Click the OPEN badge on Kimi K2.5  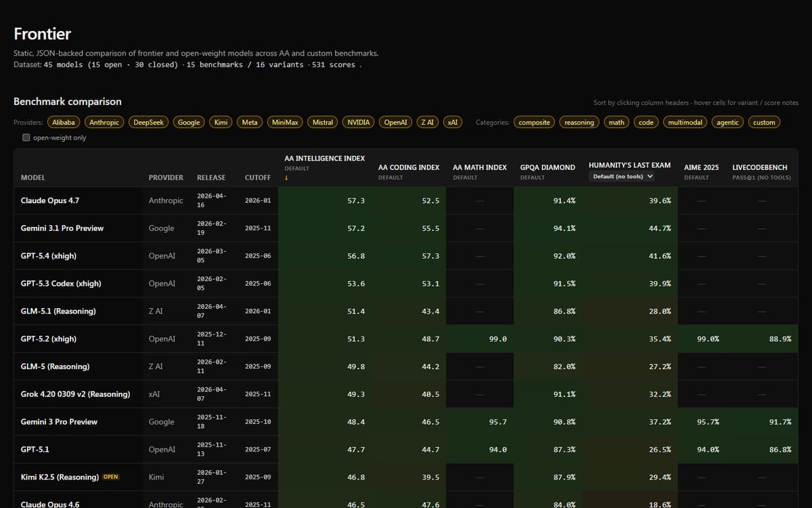point(111,477)
